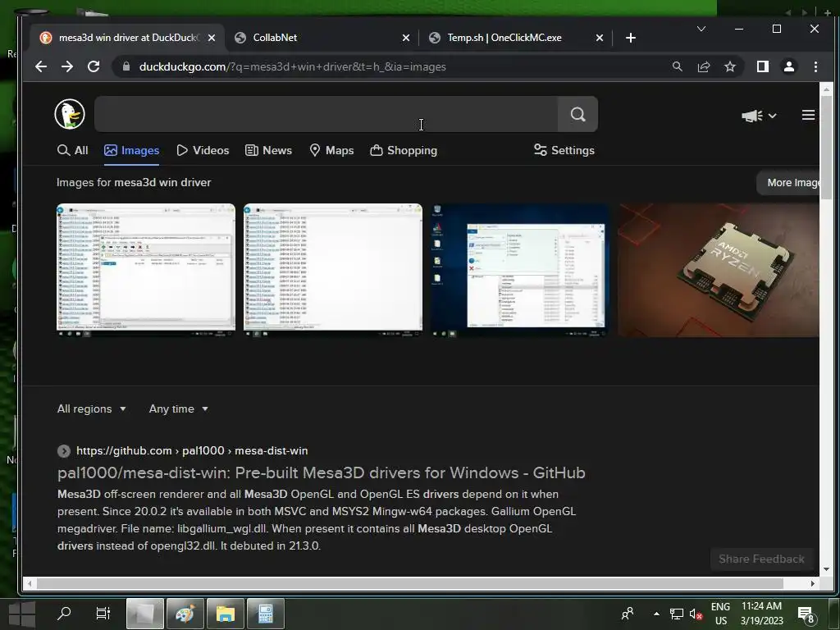Viewport: 840px width, 630px height.
Task: Open the Windows desktop explorer thumbnail
Action: click(520, 271)
